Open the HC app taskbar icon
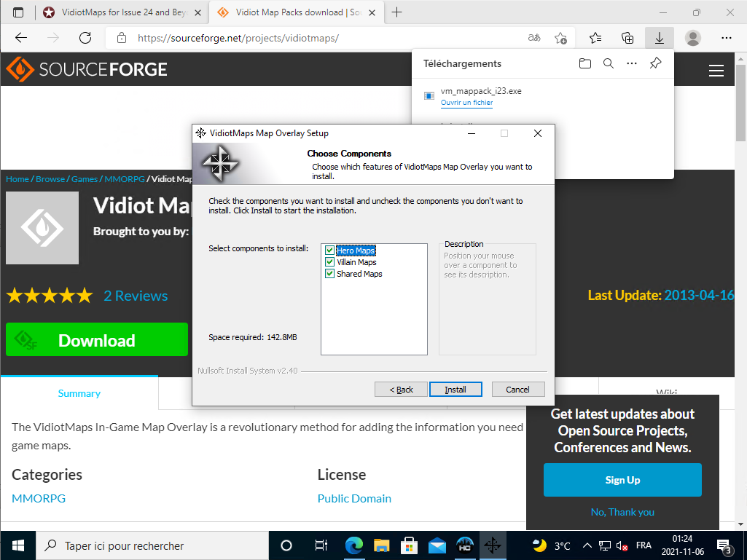Viewport: 747px width, 560px height. point(465,545)
